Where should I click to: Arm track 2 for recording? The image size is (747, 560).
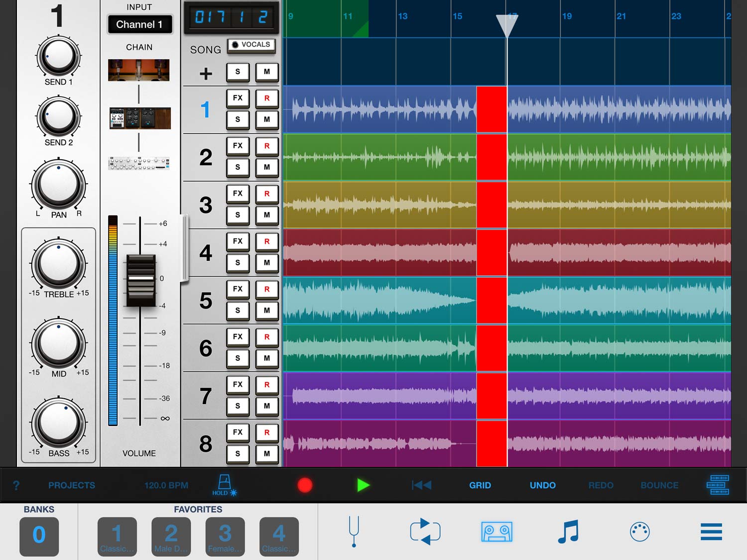coord(267,146)
